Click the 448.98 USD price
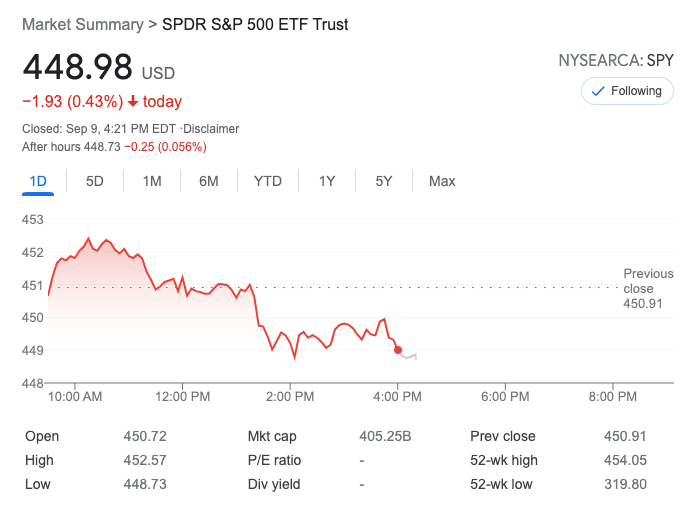Image resolution: width=689 pixels, height=507 pixels. (x=98, y=68)
